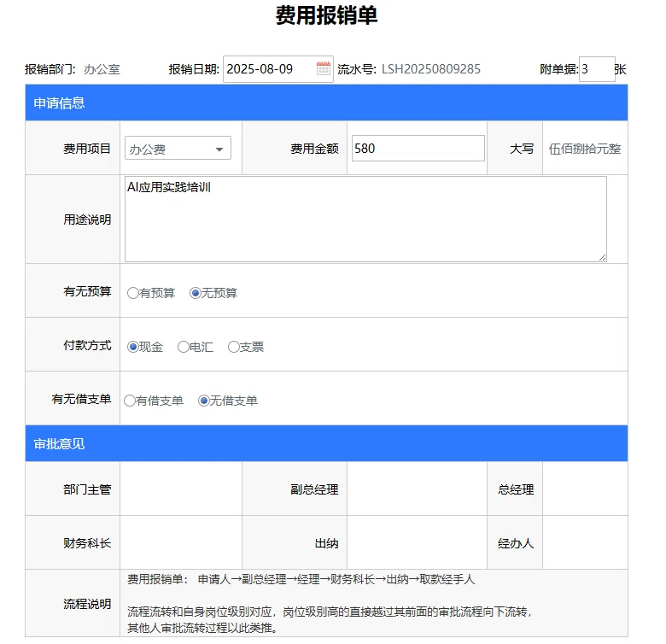Viewport: 666px width, 644px height.
Task: Click the 出纳 approval label
Action: point(326,543)
